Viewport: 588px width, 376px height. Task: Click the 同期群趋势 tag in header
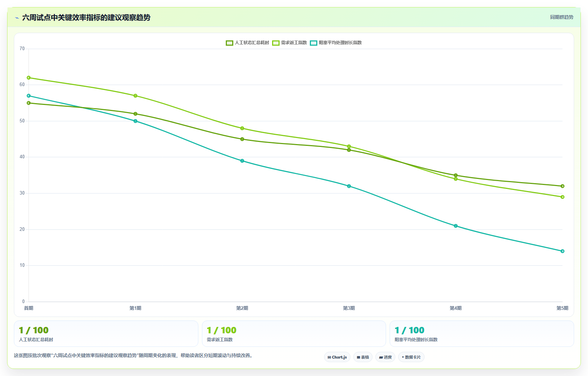562,17
